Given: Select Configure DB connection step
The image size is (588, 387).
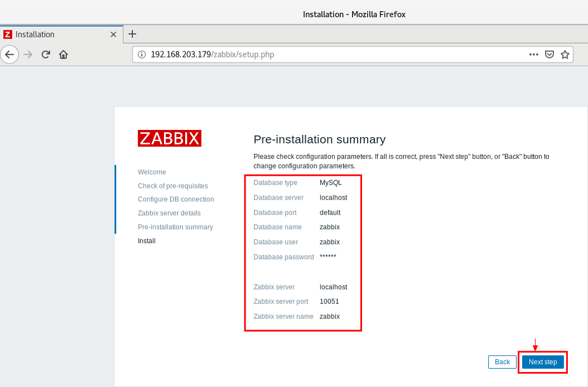Looking at the screenshot, I should coord(176,200).
